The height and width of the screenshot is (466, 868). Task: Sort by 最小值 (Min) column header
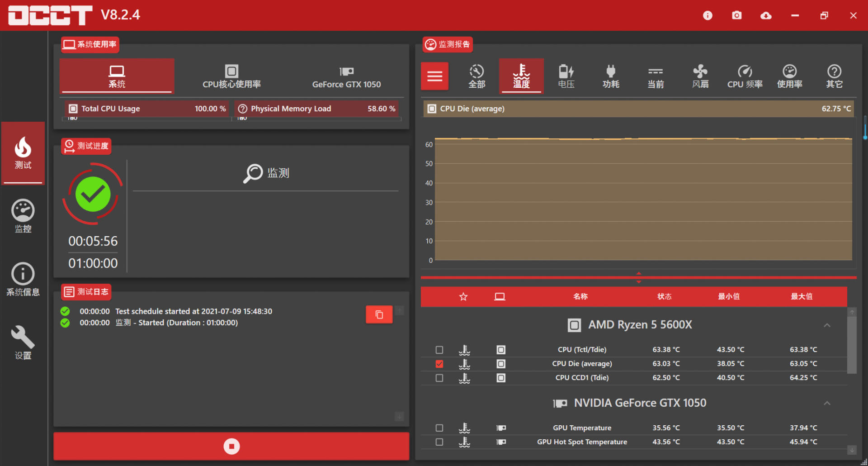click(x=729, y=297)
